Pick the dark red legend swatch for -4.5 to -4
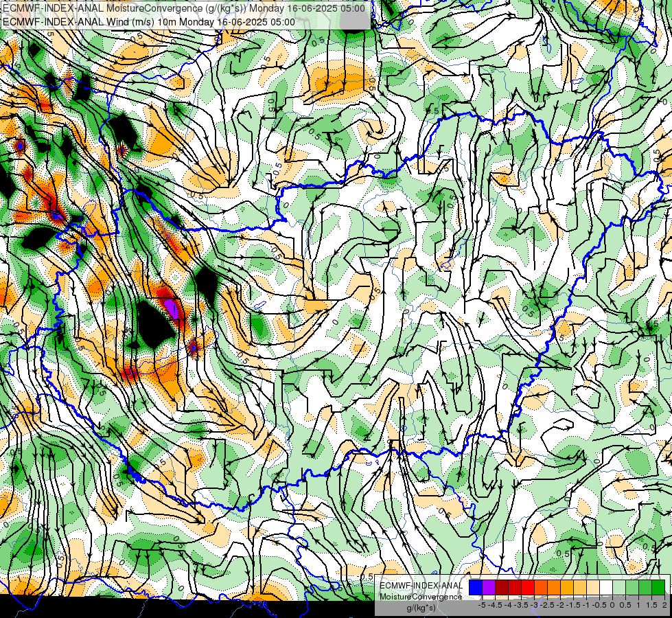The height and width of the screenshot is (618, 672). pos(502,587)
